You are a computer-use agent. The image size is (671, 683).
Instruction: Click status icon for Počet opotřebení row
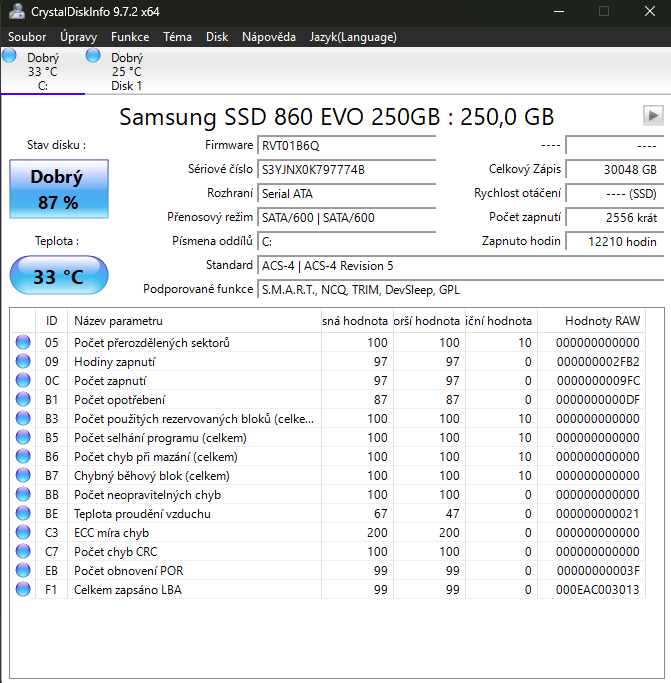[x=23, y=400]
